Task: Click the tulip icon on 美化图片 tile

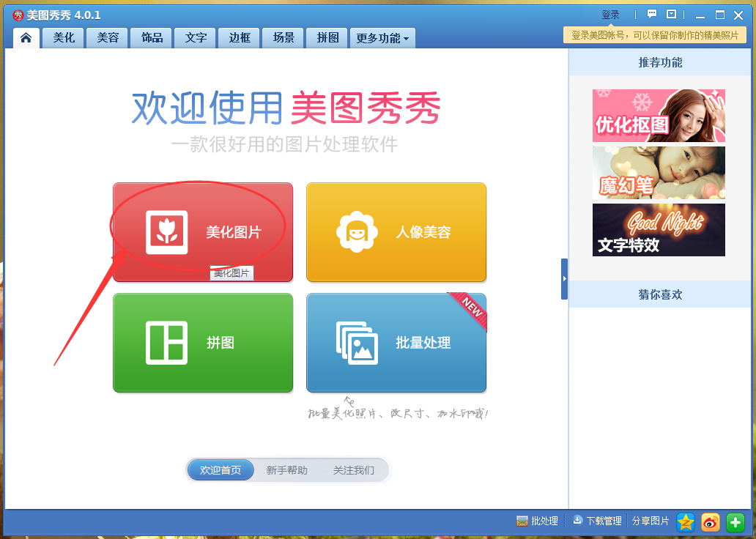Action: tap(167, 232)
